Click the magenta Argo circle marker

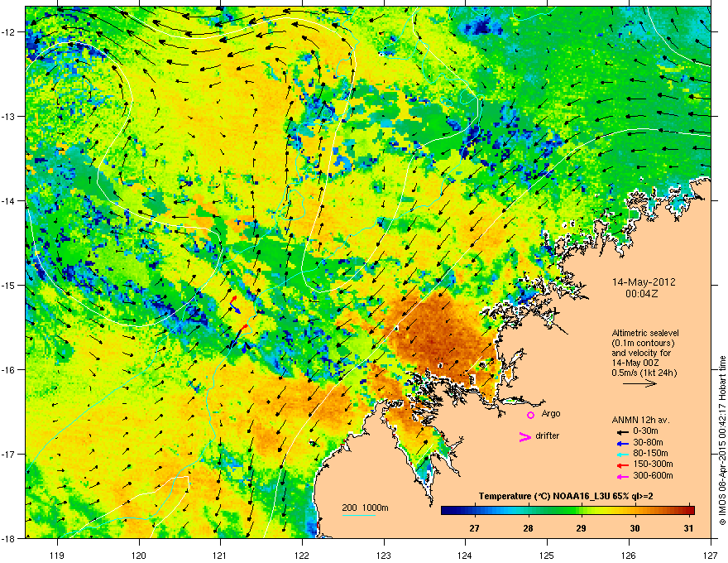point(530,415)
